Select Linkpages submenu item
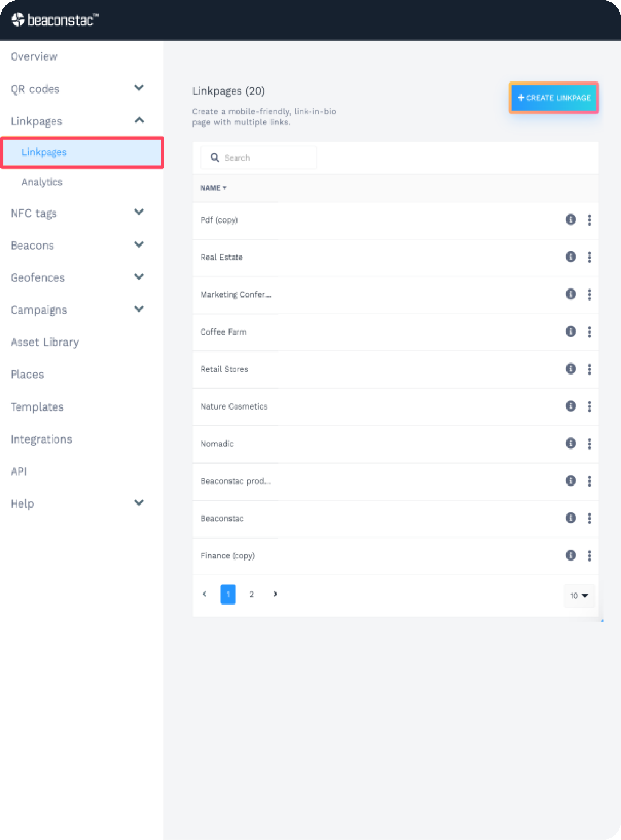 [x=82, y=152]
